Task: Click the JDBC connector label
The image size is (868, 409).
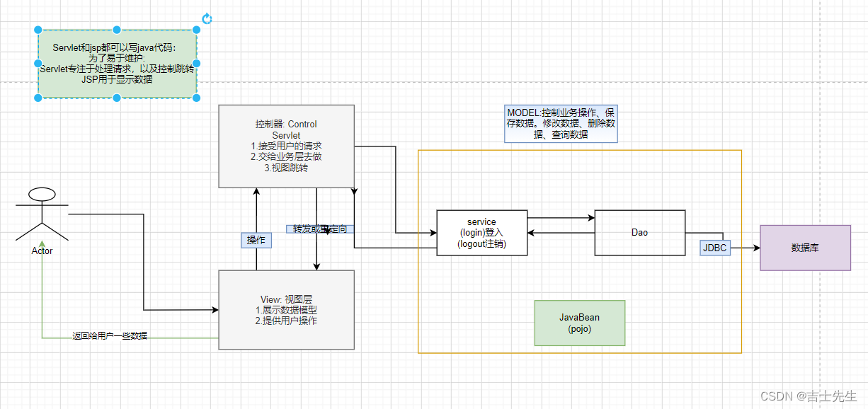Action: [x=714, y=248]
